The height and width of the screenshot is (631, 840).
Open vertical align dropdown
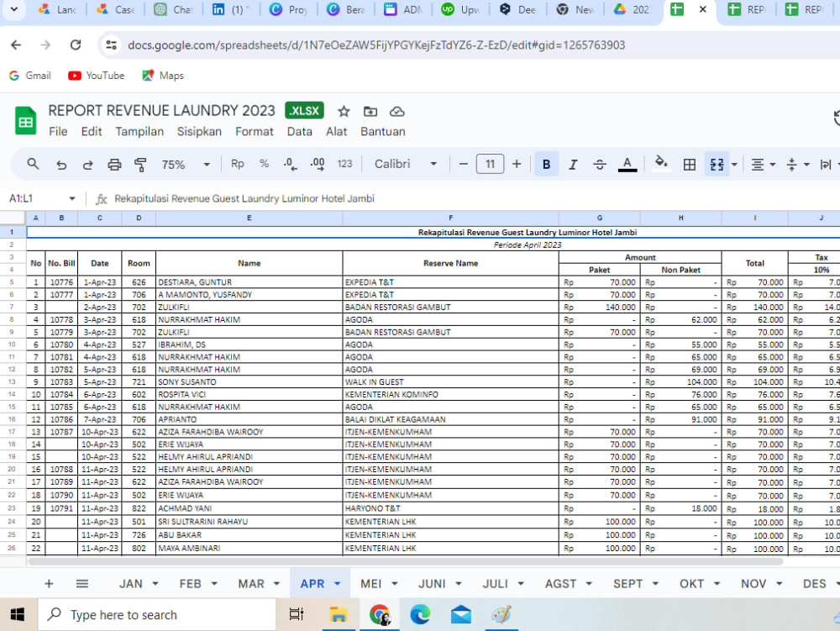[798, 165]
